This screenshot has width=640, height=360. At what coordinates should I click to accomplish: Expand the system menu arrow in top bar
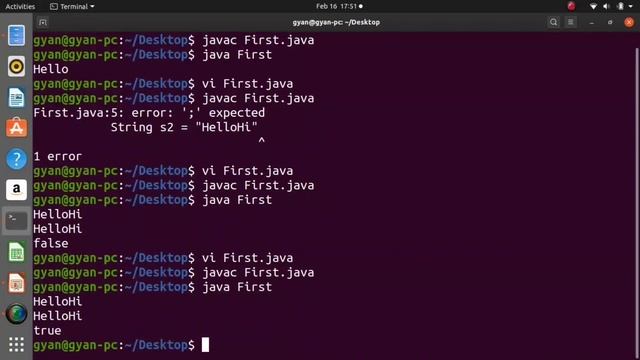point(631,7)
